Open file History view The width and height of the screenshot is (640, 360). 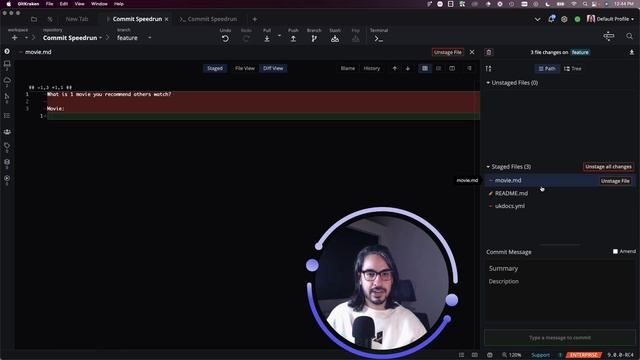click(371, 69)
